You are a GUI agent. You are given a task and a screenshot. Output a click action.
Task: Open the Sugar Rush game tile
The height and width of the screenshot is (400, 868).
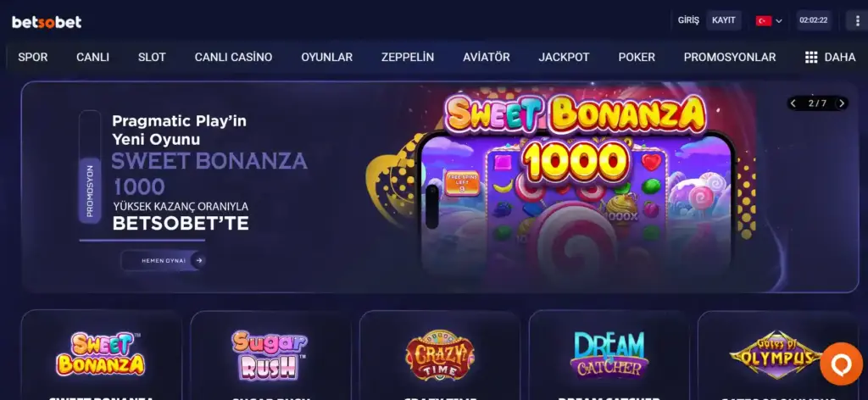point(270,355)
